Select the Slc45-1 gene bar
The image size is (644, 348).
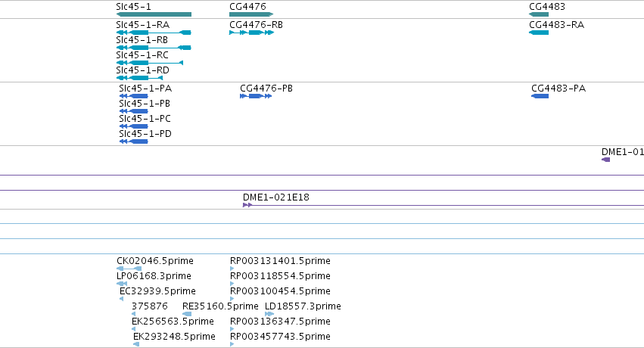(x=154, y=14)
